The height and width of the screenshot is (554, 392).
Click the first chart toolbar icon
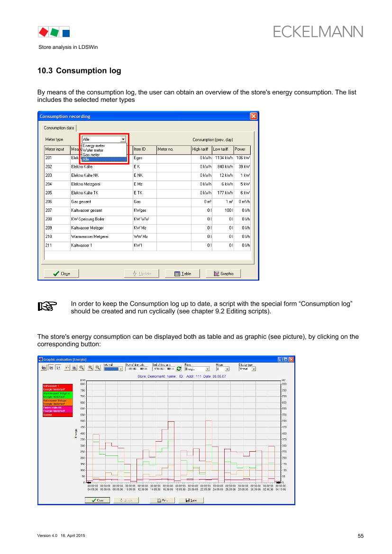pyautogui.click(x=44, y=368)
